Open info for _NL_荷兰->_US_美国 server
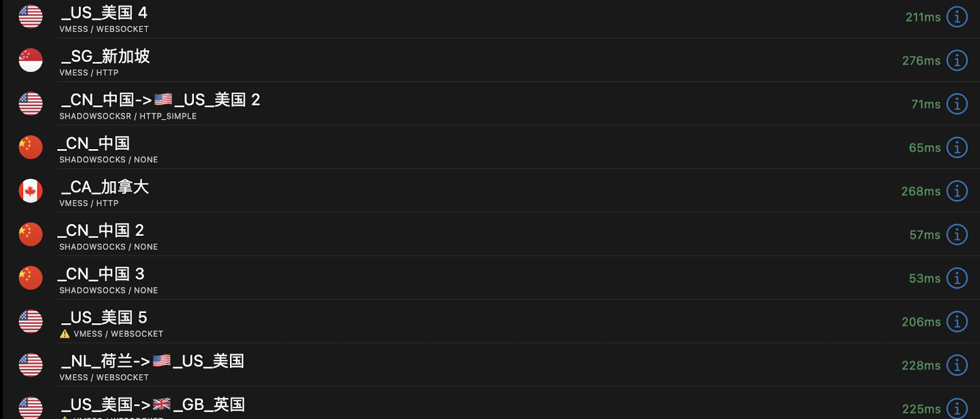The height and width of the screenshot is (419, 980). pyautogui.click(x=957, y=366)
